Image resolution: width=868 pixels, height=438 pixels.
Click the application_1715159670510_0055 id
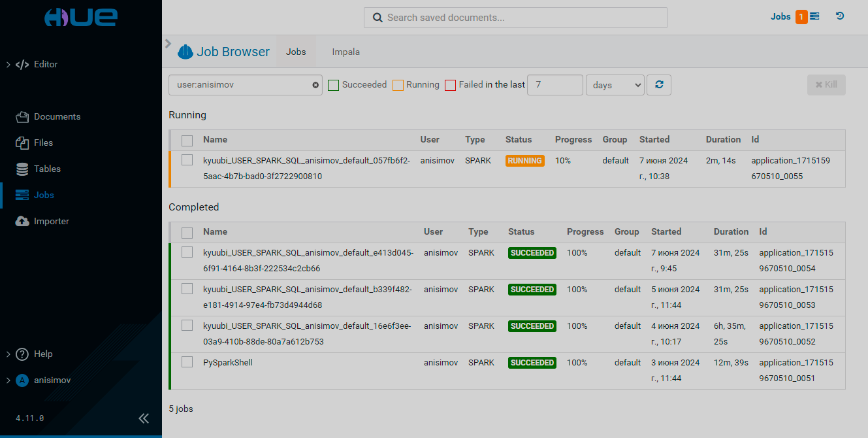point(791,168)
